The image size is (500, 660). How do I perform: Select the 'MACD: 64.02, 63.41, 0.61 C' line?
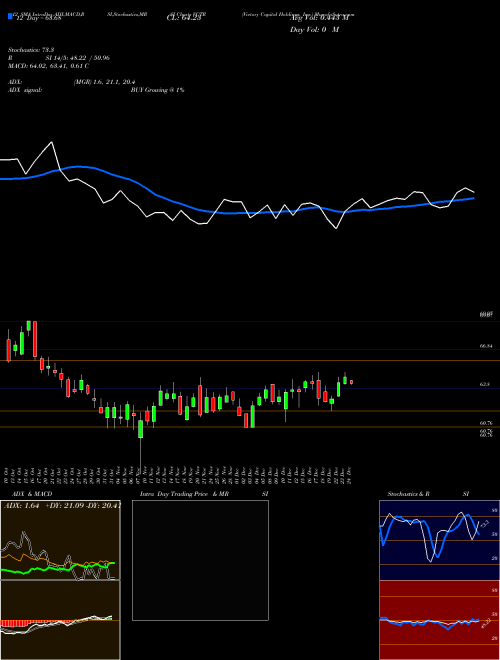pyautogui.click(x=49, y=66)
